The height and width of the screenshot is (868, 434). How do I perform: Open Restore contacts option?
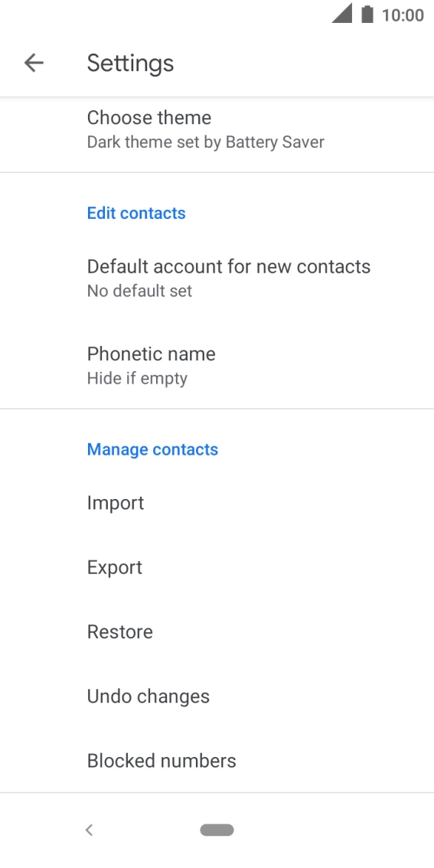(217, 631)
